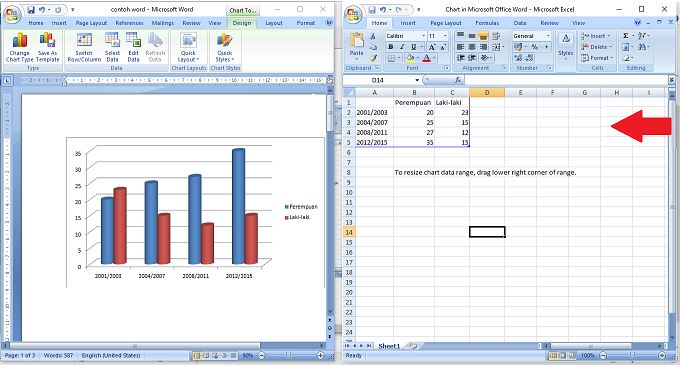
Task: Open Quick Styles dropdown in Word
Action: pyautogui.click(x=225, y=47)
